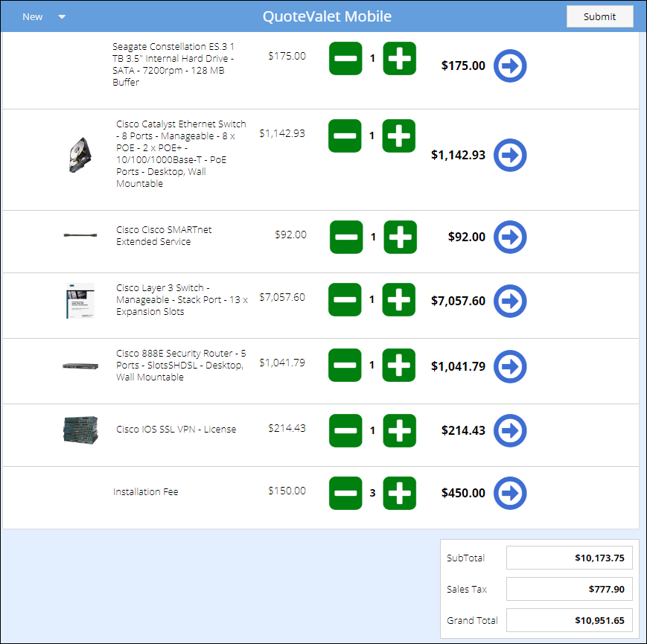Open Cisco Catalyst Ethernet Switch product name
The width and height of the screenshot is (647, 644).
coord(181,153)
